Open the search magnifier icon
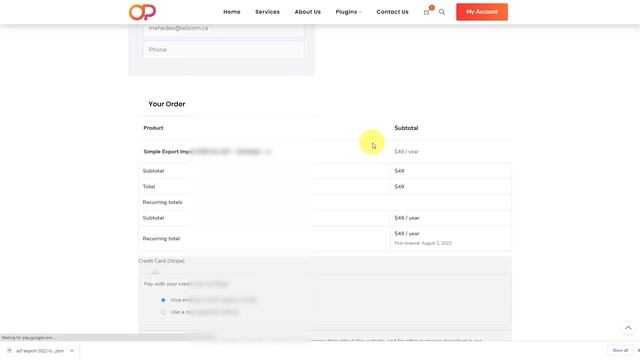Image resolution: width=640 pixels, height=360 pixels. [442, 12]
